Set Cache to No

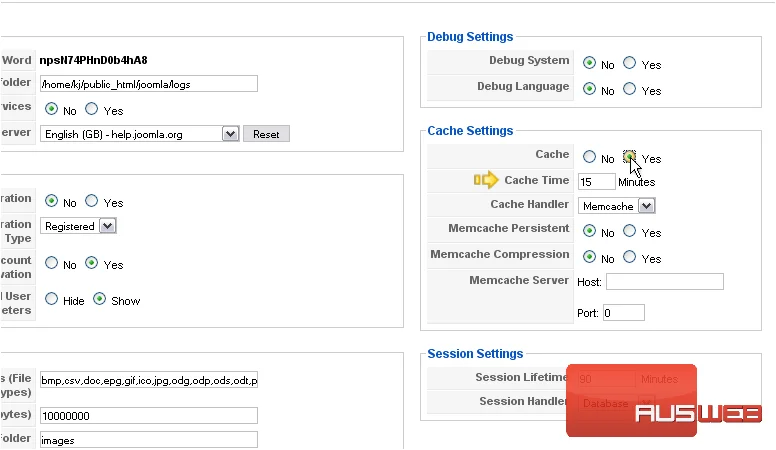coord(589,157)
